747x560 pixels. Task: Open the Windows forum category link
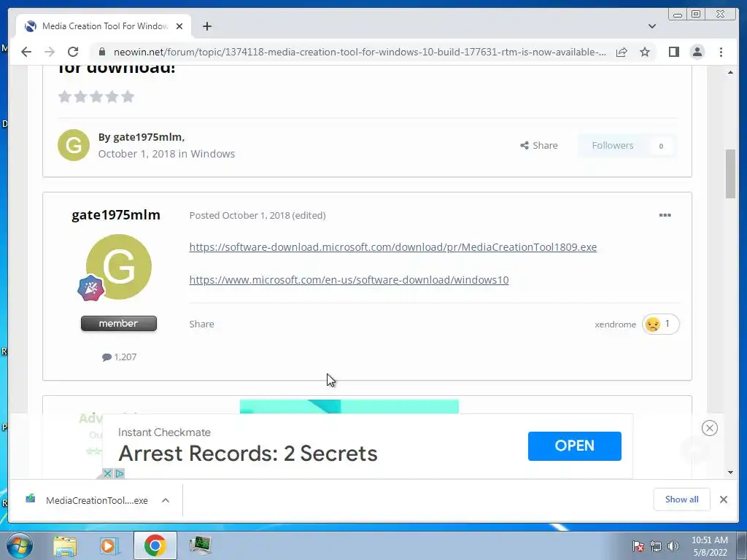pyautogui.click(x=212, y=154)
